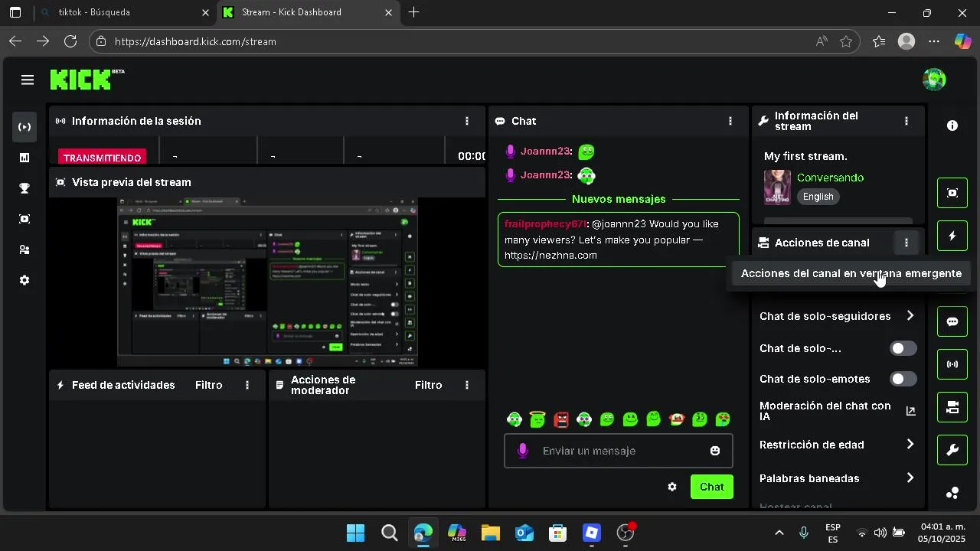
Task: Click the TRANSMITIENDO status badge
Action: (x=103, y=158)
